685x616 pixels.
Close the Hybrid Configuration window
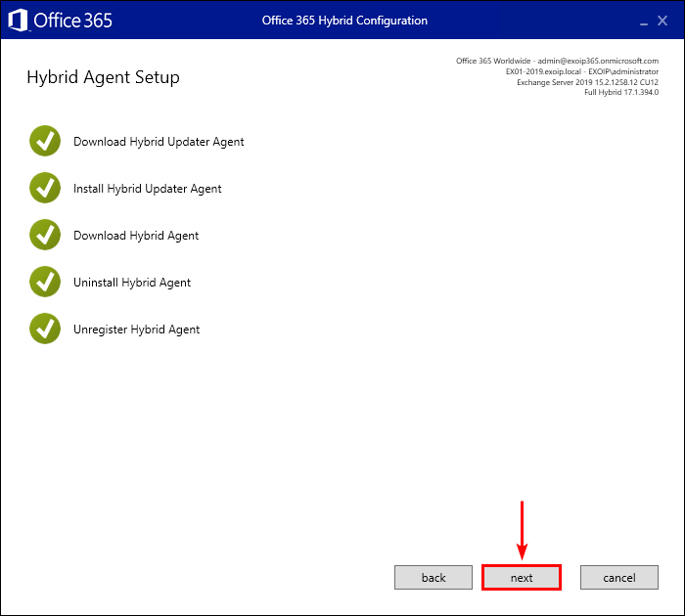pos(662,21)
